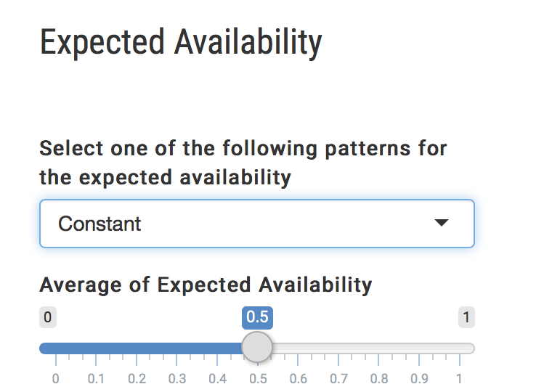Click the 0.5 tick label below slider

point(257,378)
